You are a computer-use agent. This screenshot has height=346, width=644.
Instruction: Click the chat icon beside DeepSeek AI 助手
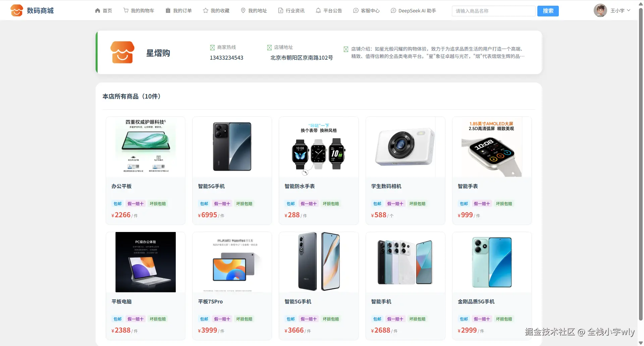(x=393, y=11)
